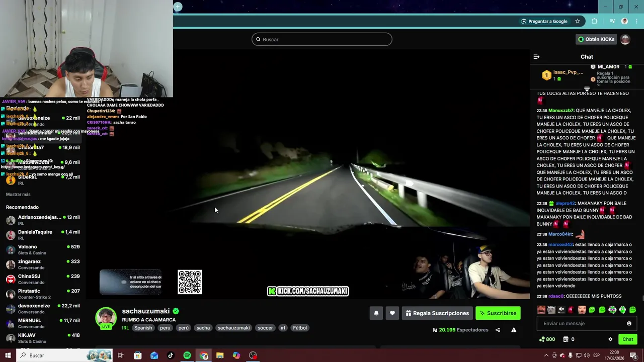Open browser media control icon
Viewport: 644px width, 362px height.
coord(612,21)
